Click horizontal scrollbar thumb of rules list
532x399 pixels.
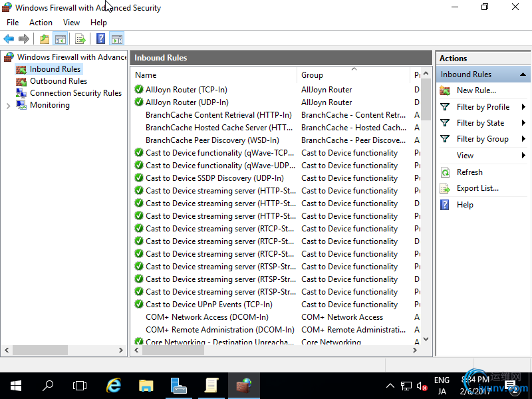pyautogui.click(x=173, y=350)
